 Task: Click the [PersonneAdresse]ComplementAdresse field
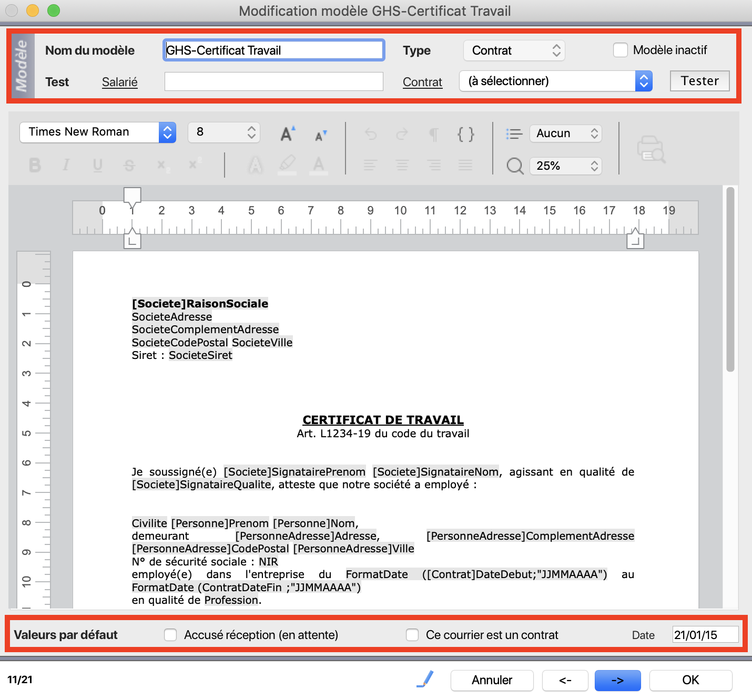531,536
